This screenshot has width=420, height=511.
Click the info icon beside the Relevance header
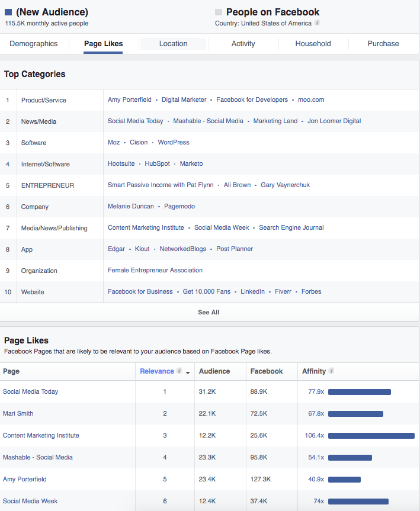tap(179, 371)
